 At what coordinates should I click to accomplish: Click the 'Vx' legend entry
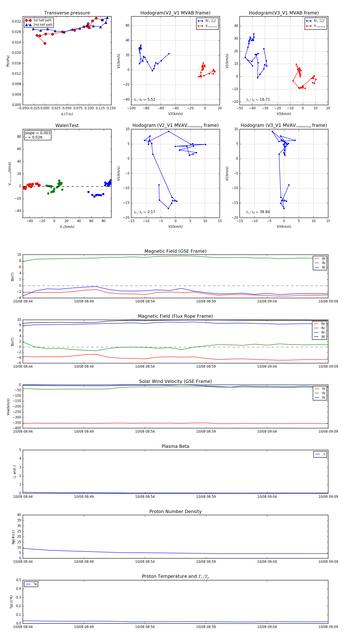coord(320,389)
